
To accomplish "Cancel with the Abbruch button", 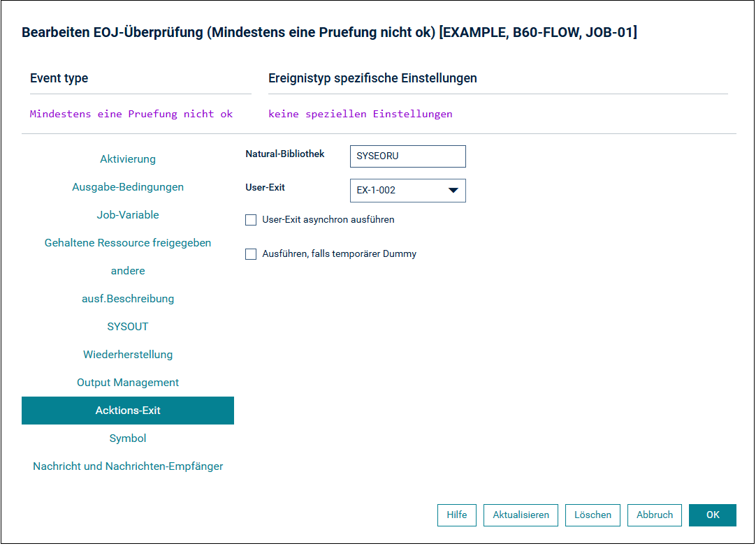I will coord(654,515).
